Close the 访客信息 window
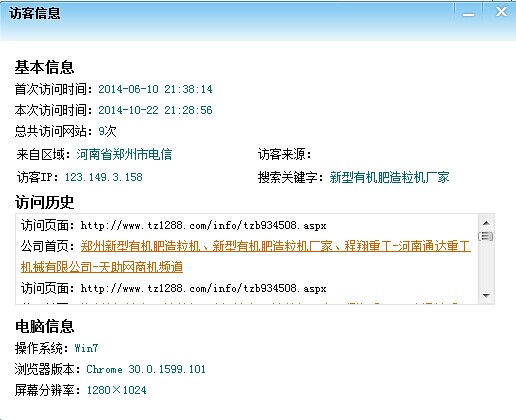 (x=501, y=12)
